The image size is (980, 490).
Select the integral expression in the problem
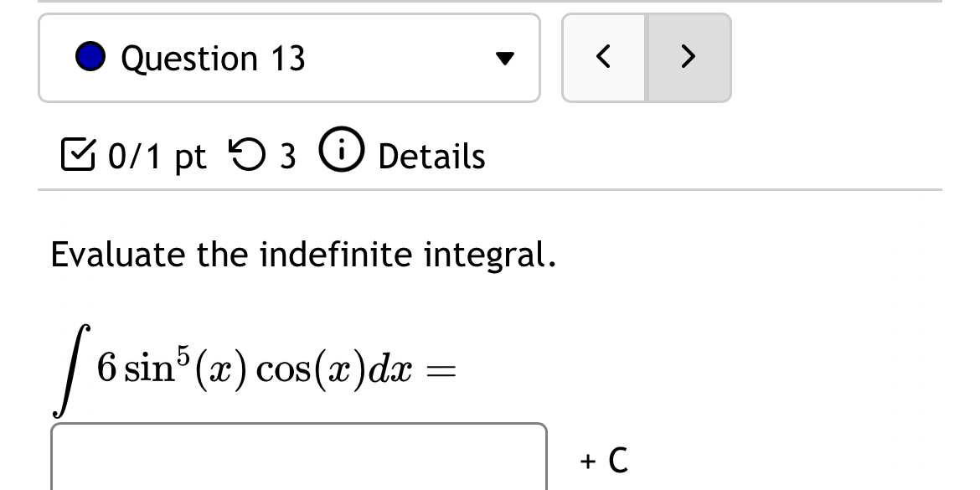point(251,366)
